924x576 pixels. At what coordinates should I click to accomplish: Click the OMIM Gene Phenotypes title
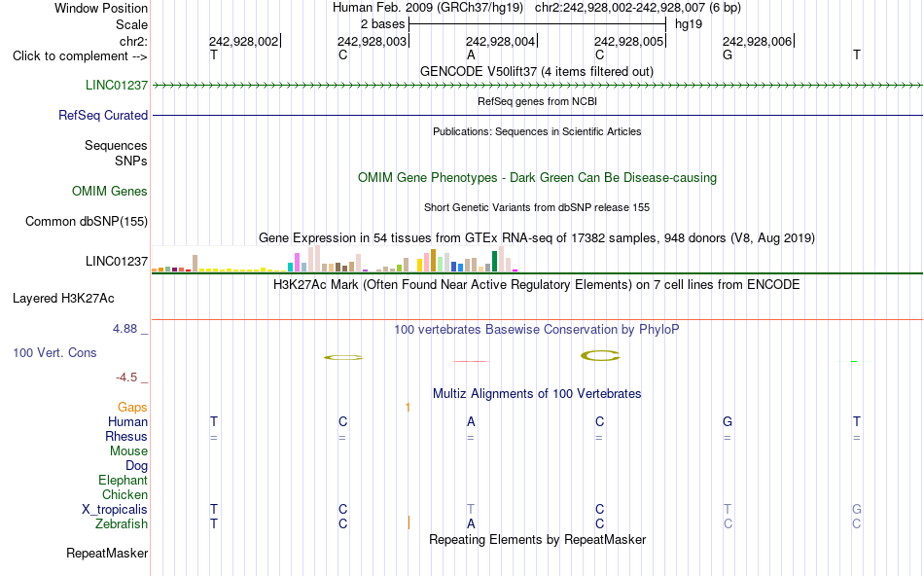(538, 177)
